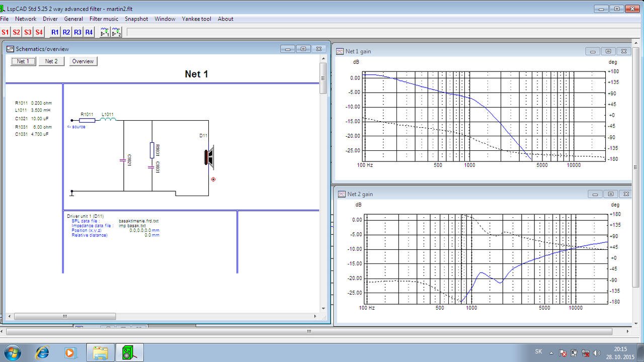Open the File menu
644x362 pixels.
click(x=5, y=19)
